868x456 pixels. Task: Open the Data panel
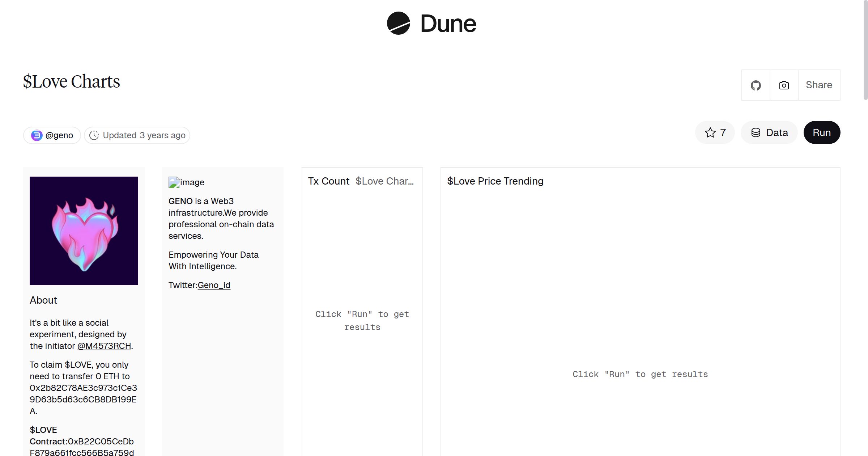tap(769, 132)
